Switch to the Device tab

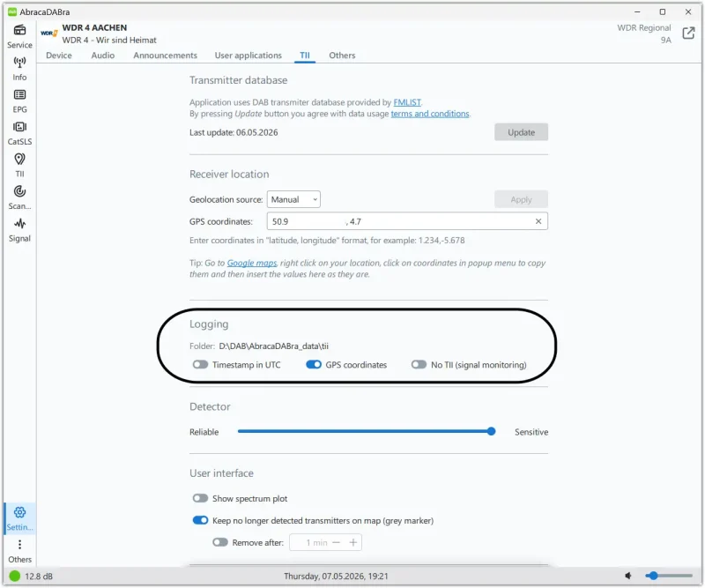(x=59, y=56)
